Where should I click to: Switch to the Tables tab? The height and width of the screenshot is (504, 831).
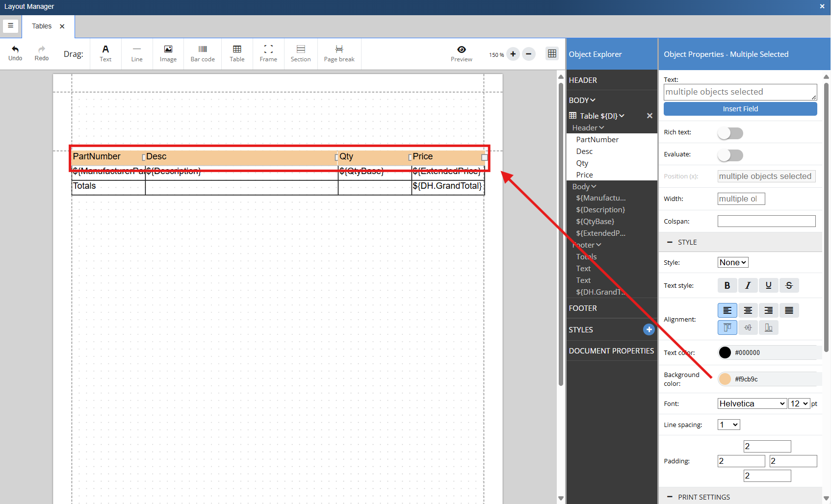[x=42, y=26]
